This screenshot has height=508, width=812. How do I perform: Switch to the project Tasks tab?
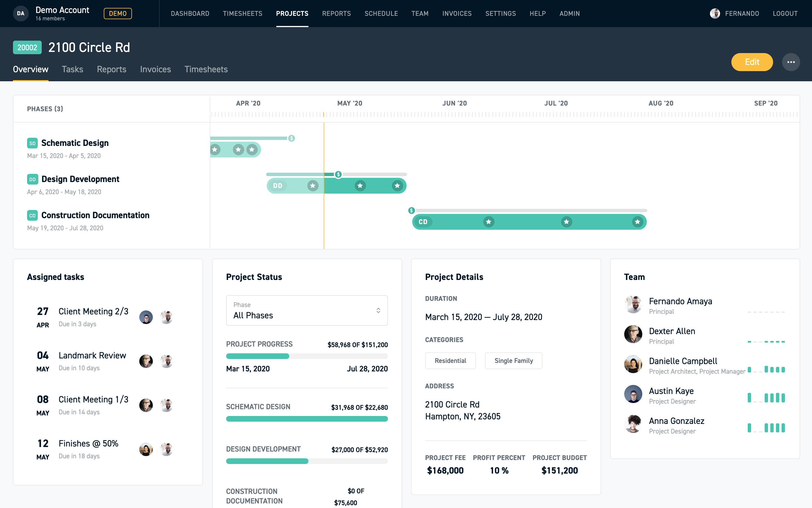72,69
